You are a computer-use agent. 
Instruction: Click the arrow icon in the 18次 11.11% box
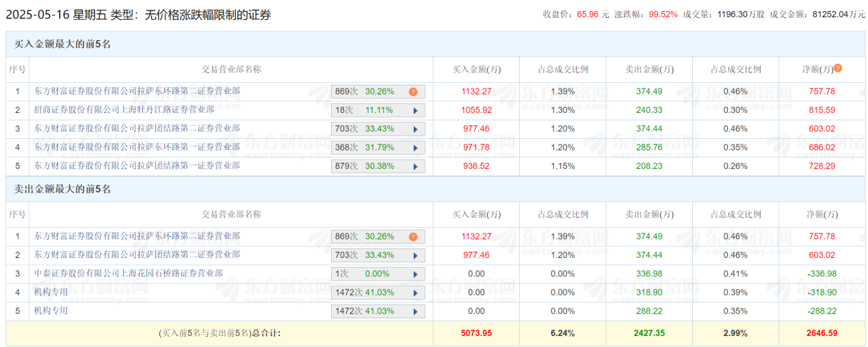pyautogui.click(x=415, y=110)
